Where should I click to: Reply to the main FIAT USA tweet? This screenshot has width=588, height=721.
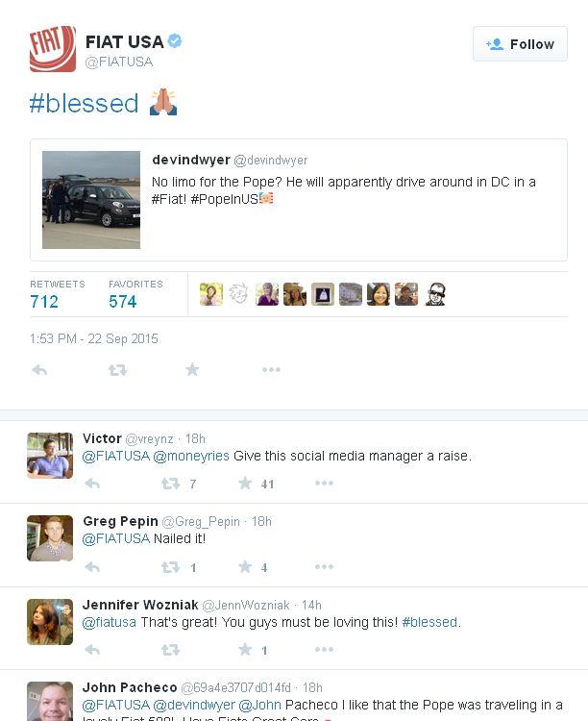[39, 370]
